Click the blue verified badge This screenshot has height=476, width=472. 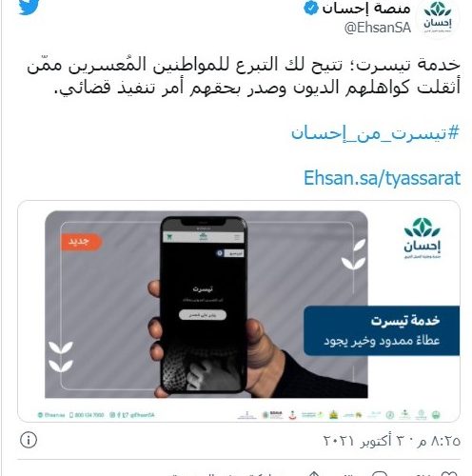click(x=311, y=9)
